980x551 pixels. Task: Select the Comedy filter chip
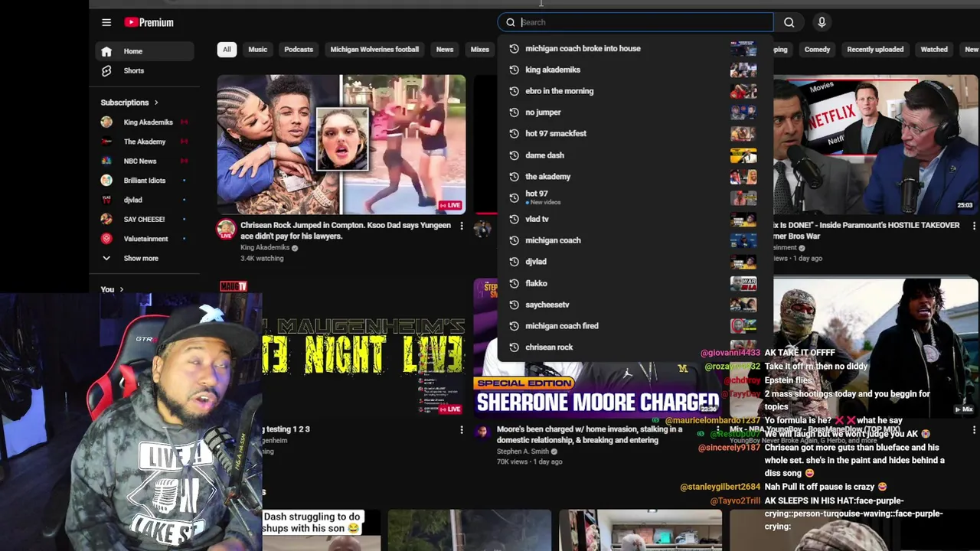817,50
